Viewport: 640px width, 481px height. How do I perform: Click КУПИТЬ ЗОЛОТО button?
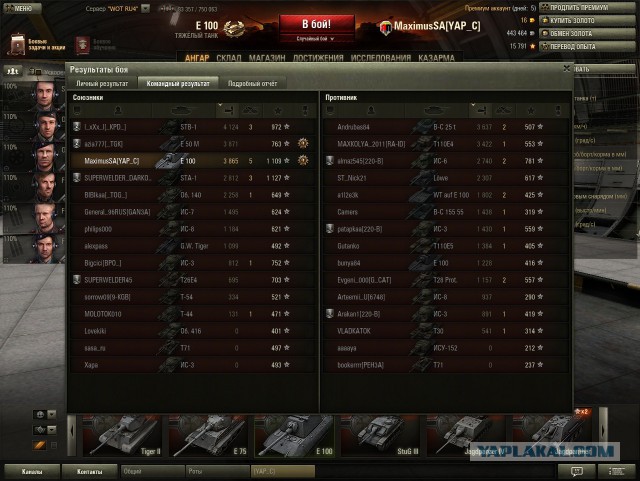(x=587, y=20)
